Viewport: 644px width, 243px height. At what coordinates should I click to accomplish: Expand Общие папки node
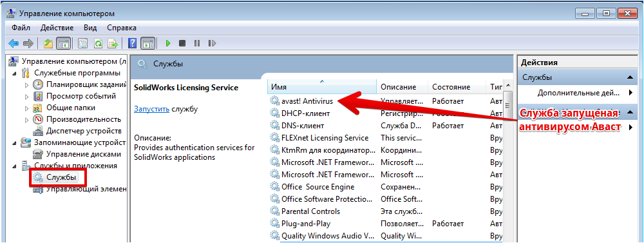pyautogui.click(x=27, y=108)
